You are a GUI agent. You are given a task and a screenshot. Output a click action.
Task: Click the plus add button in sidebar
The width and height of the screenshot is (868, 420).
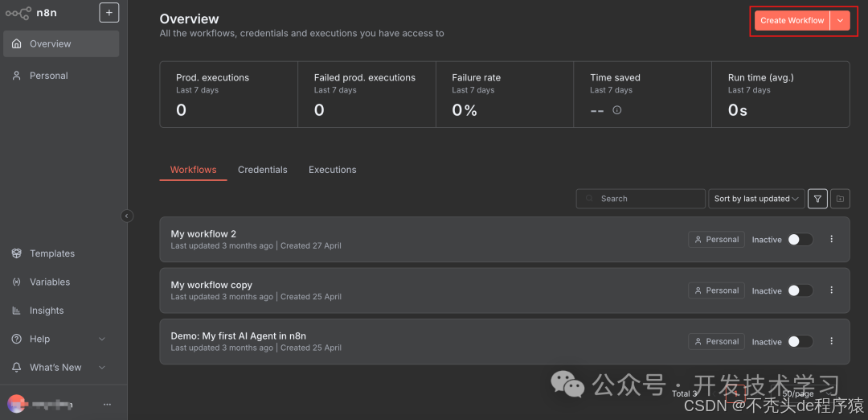click(109, 13)
